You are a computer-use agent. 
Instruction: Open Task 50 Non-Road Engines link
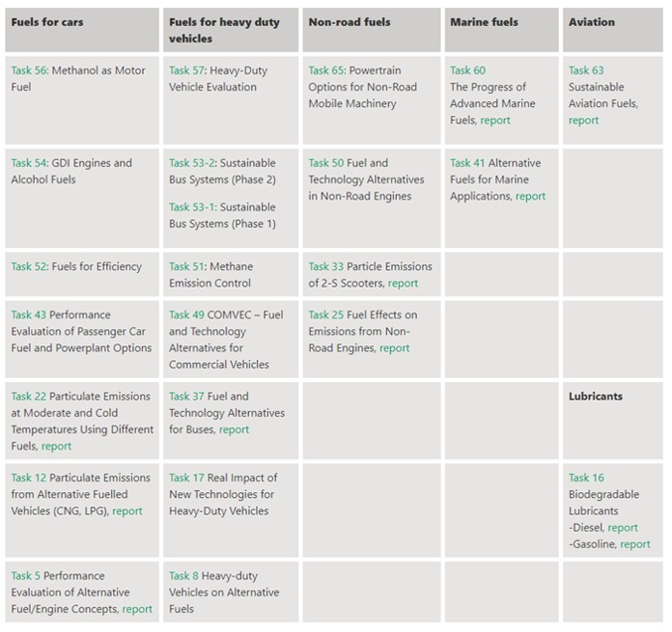tap(326, 163)
